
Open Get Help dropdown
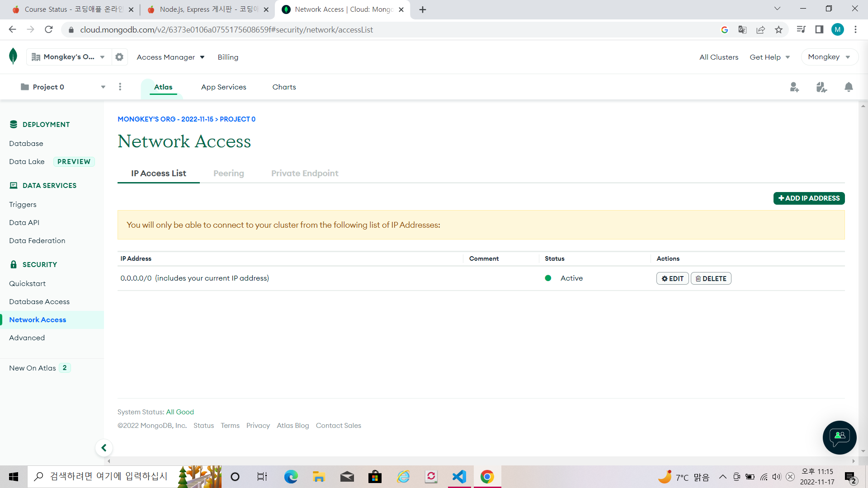point(769,57)
